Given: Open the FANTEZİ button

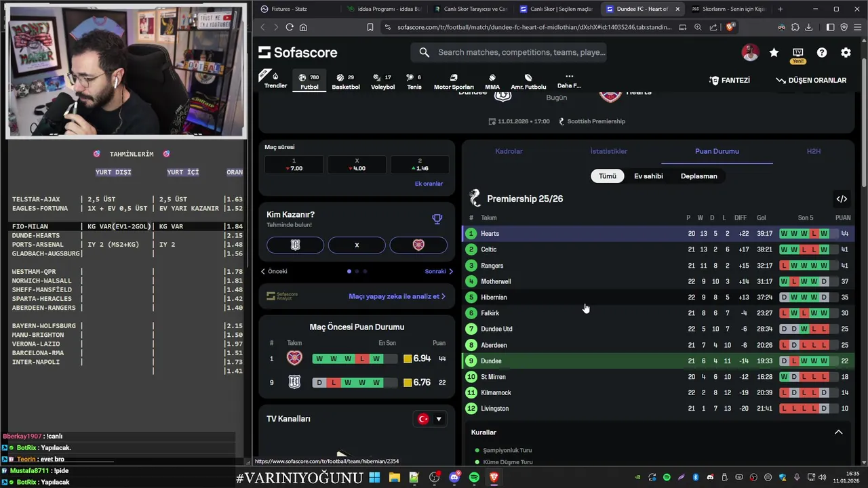Looking at the screenshot, I should 730,80.
